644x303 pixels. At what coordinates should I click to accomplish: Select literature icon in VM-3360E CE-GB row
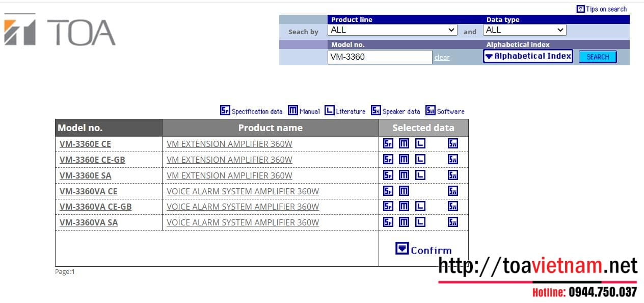click(x=420, y=160)
